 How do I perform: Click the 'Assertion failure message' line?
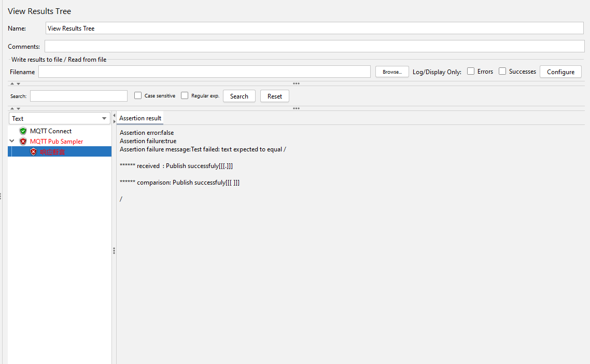pos(203,149)
